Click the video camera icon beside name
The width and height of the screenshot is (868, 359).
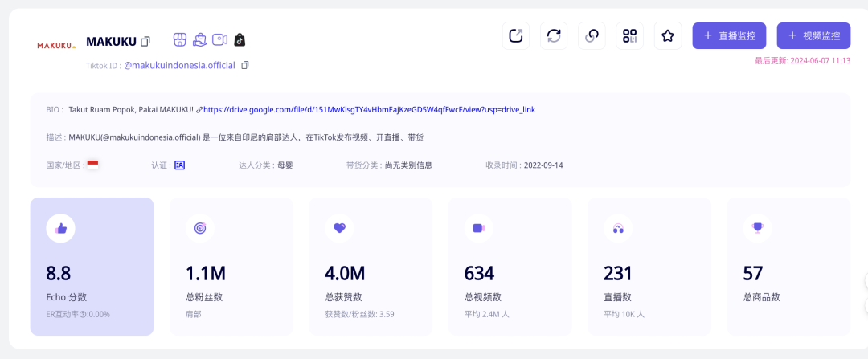[x=219, y=39]
